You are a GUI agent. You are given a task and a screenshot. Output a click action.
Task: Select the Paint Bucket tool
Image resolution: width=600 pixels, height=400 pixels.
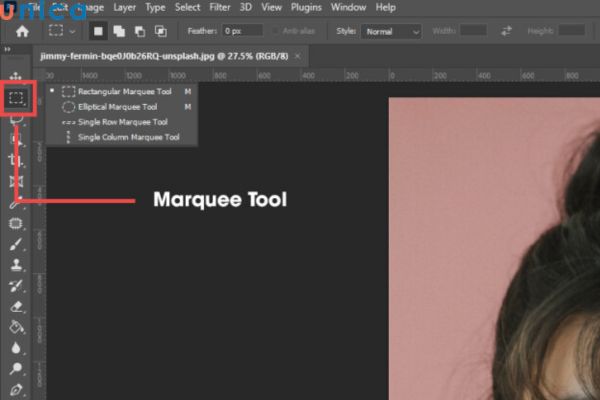coord(16,327)
